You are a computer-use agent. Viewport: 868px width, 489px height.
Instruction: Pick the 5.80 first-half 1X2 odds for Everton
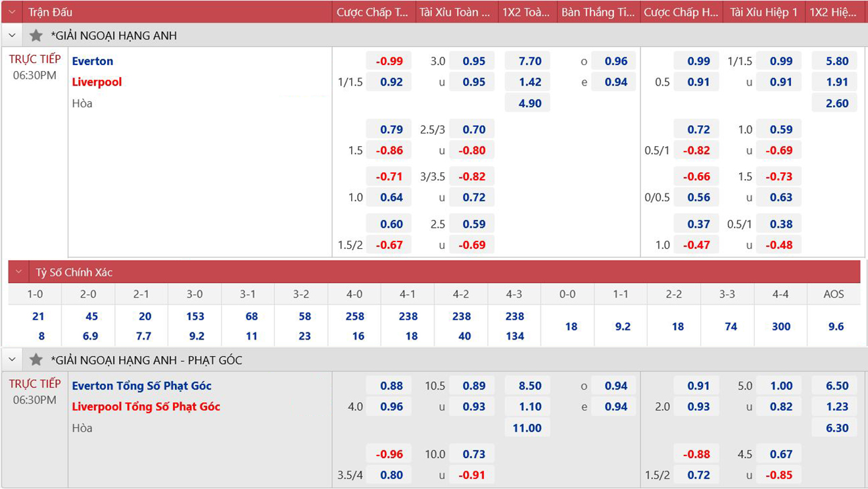pyautogui.click(x=836, y=61)
